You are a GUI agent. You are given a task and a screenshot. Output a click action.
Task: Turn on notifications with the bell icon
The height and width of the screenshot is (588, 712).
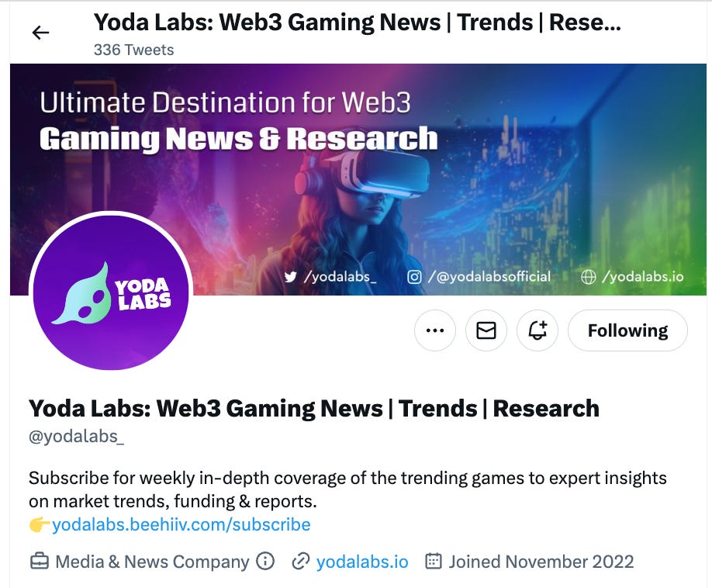coord(537,330)
